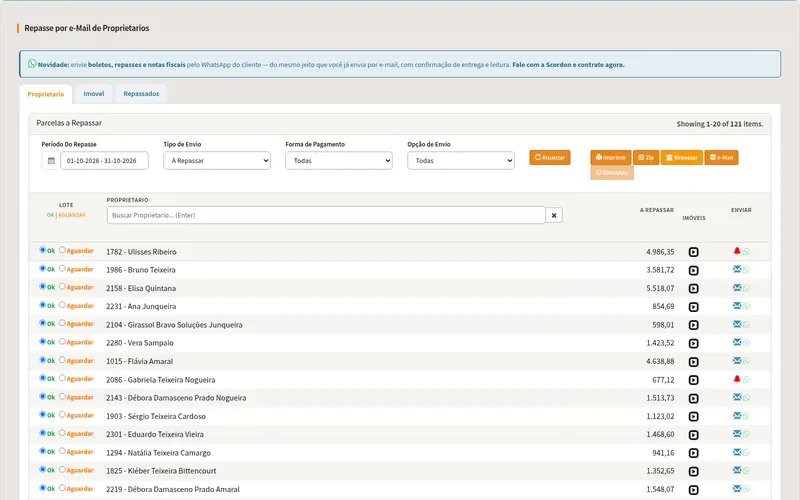This screenshot has width=800, height=500.
Task: Click the Atualizar button
Action: tap(549, 158)
